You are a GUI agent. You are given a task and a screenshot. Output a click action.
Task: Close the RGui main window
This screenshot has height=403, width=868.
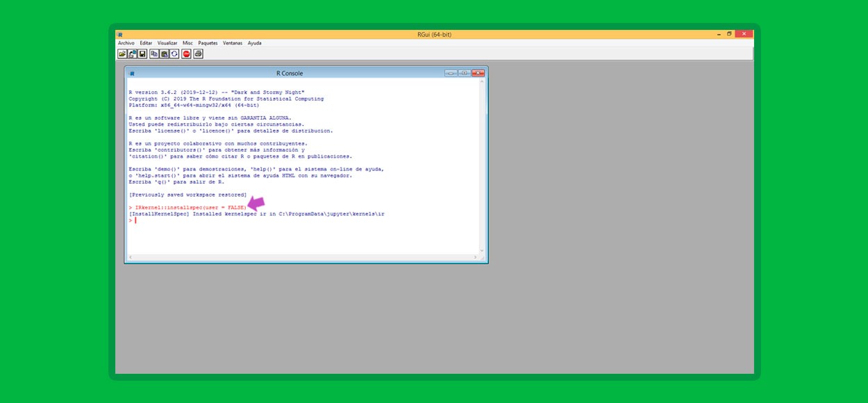click(x=744, y=34)
